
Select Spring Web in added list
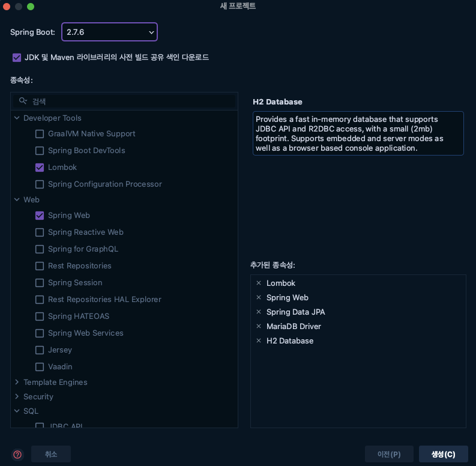[x=287, y=298]
